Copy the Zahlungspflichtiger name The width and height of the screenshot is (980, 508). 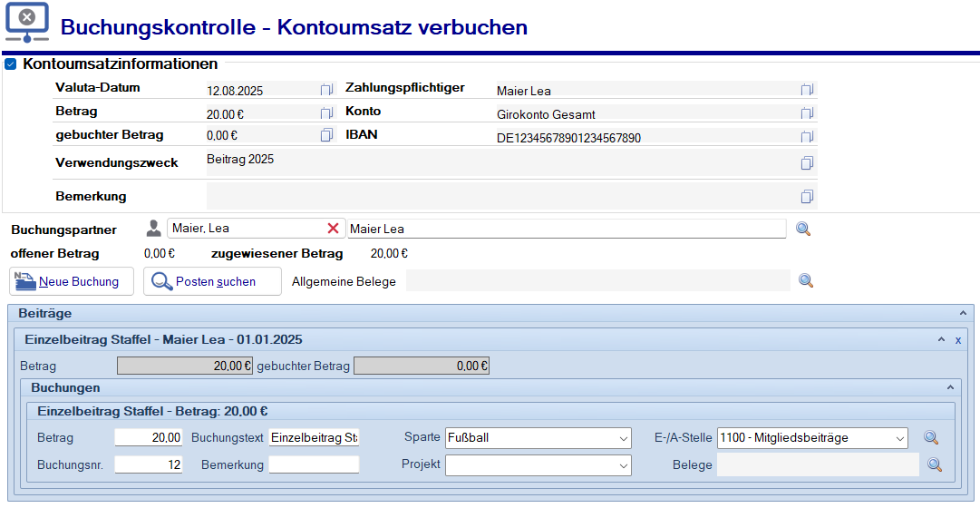(x=807, y=90)
